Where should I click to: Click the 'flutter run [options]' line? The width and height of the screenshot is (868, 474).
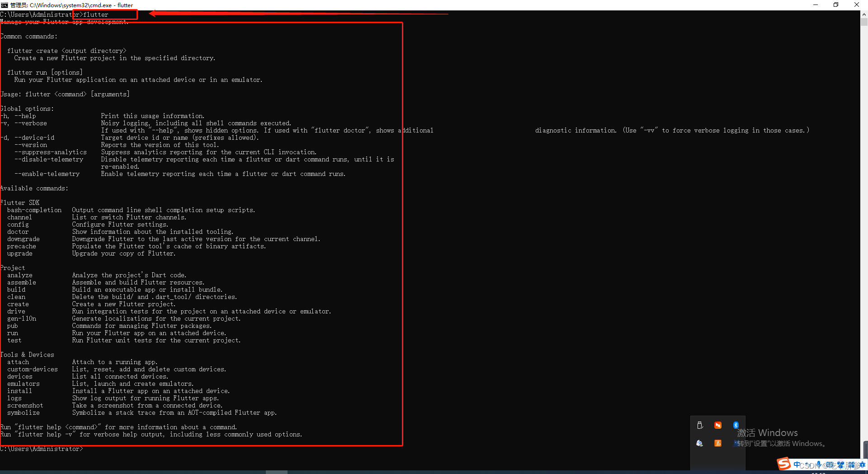(x=45, y=72)
